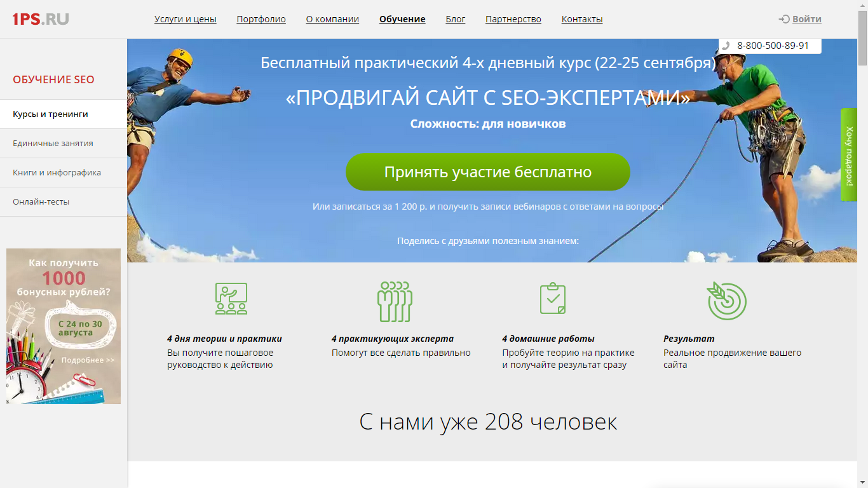Click the Сложность: для новичков text

click(x=488, y=124)
